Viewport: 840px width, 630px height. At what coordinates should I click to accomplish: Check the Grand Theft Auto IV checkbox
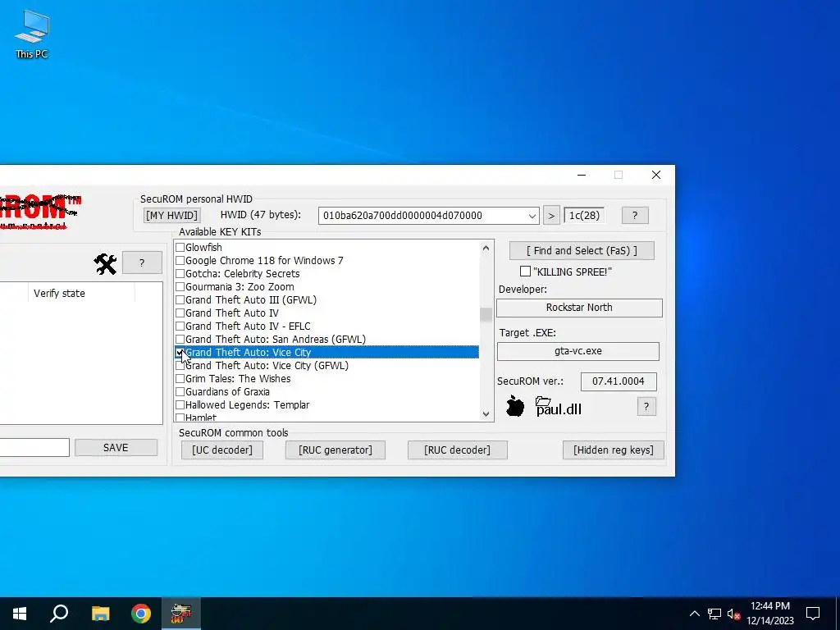pos(180,313)
